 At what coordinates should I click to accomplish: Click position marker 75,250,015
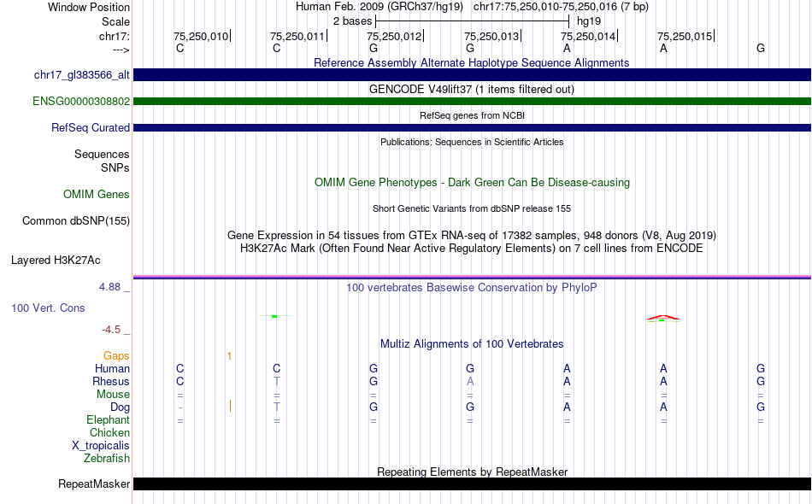[x=685, y=36]
